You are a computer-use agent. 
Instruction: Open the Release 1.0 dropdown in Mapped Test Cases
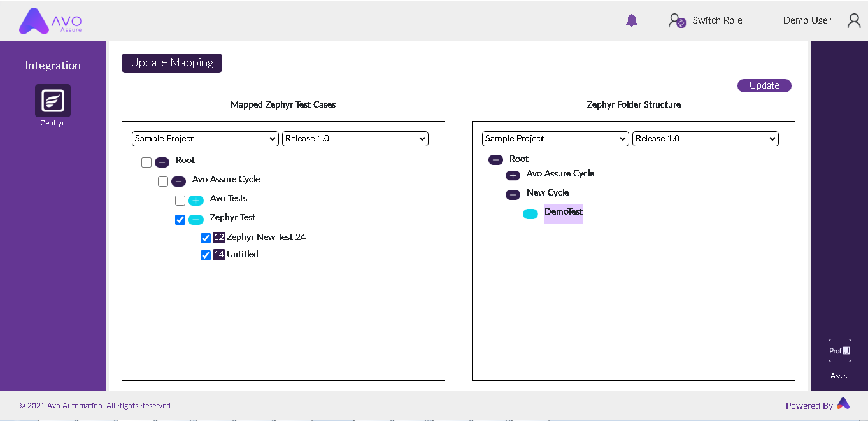click(355, 139)
